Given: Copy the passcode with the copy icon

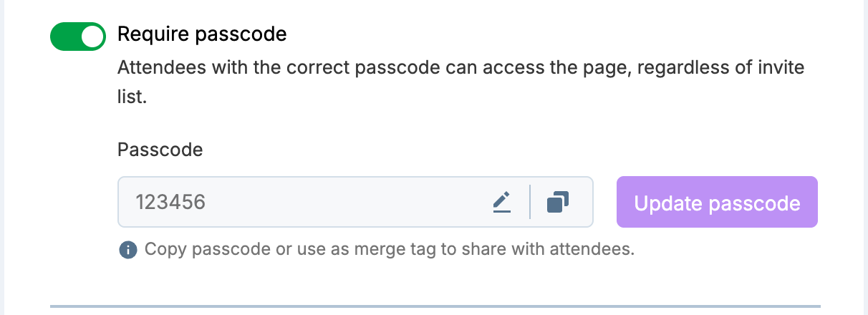Looking at the screenshot, I should tap(557, 203).
